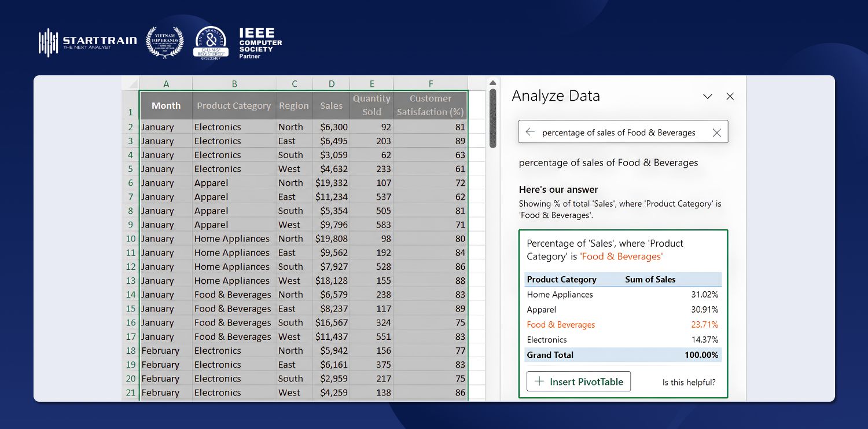Screen dimensions: 868x429
Task: Click the quantity cell '551'
Action: tap(372, 336)
